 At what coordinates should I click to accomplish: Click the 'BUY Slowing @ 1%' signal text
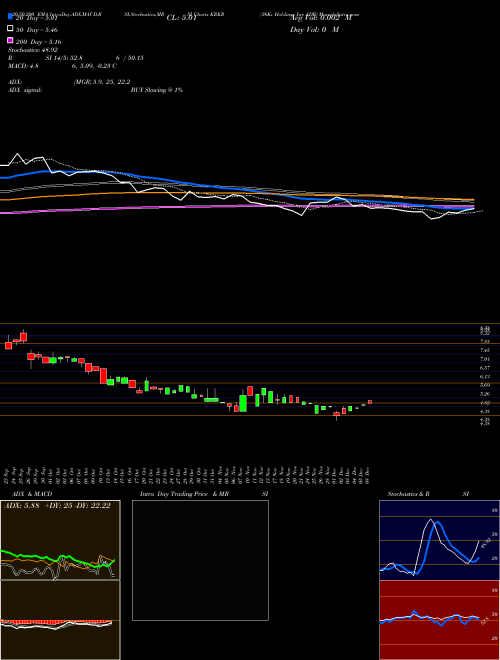coord(157,90)
